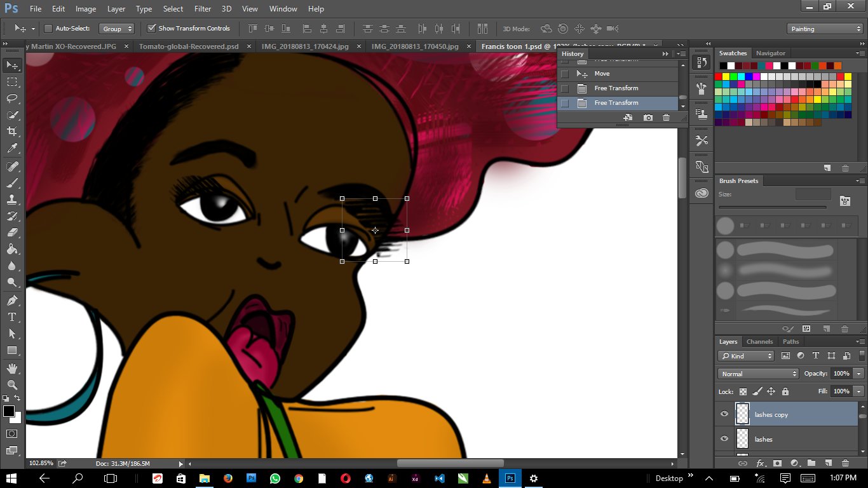Select the Move tool in toolbox
The image size is (868, 488).
[x=12, y=65]
